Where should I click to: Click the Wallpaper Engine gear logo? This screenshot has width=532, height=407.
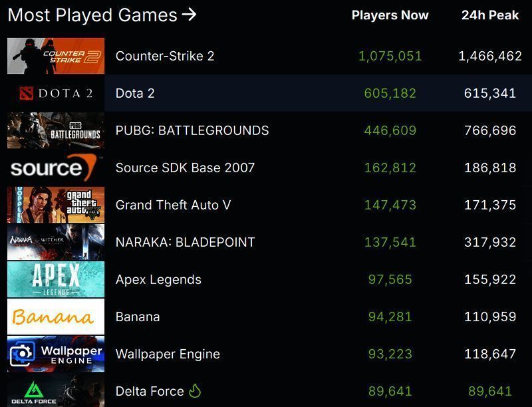23,353
